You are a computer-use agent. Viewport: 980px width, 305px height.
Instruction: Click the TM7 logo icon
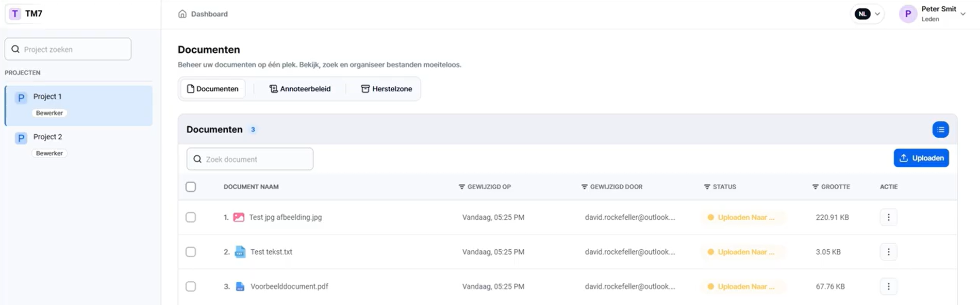coord(15,14)
